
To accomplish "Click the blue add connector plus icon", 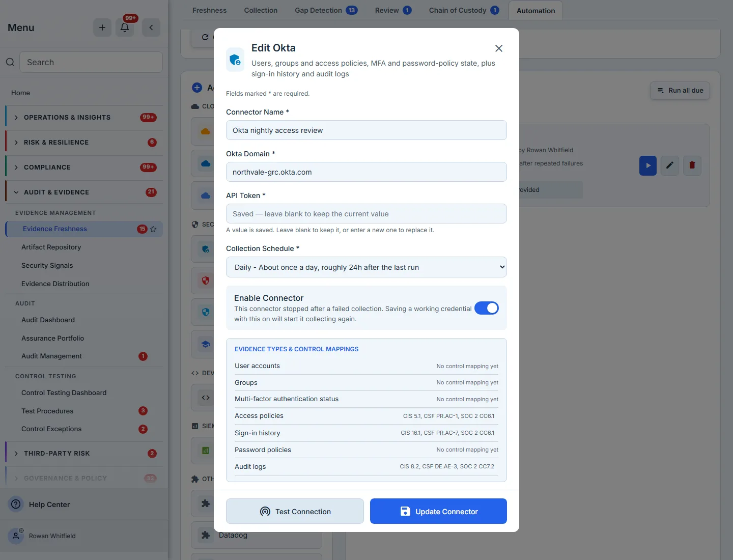I will click(197, 88).
